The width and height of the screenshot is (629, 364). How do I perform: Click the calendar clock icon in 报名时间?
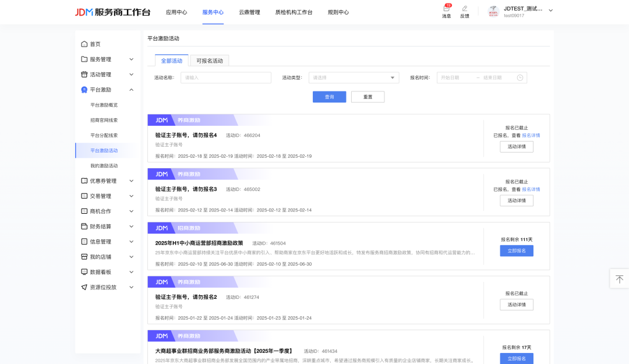point(520,77)
